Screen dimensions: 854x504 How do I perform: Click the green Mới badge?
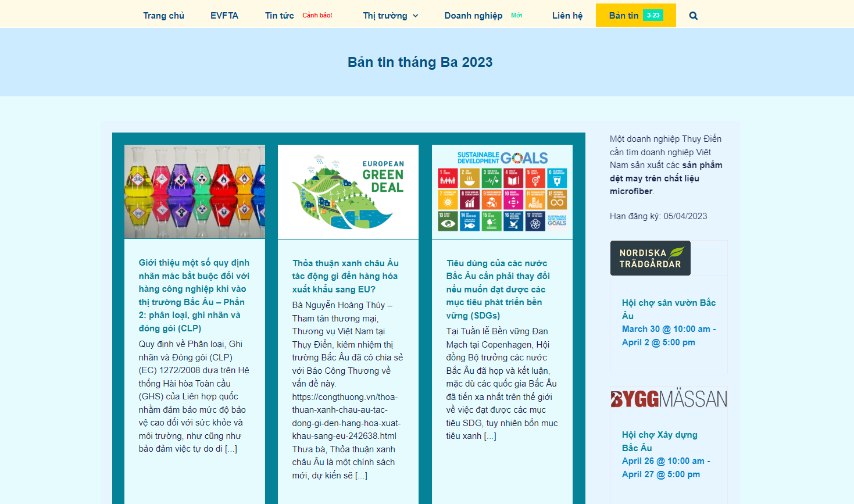pos(516,15)
